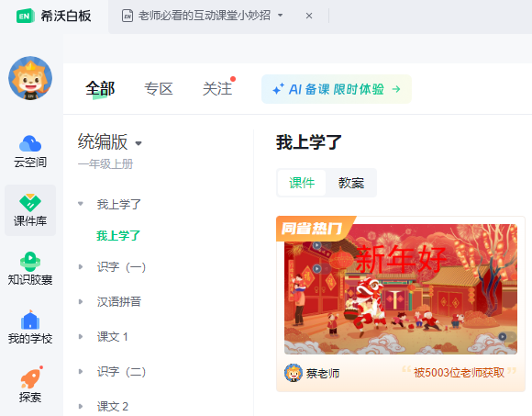Screen dimensions: 532x416
Task: Expand the 汉语拼音 chapter
Action: pos(81,301)
